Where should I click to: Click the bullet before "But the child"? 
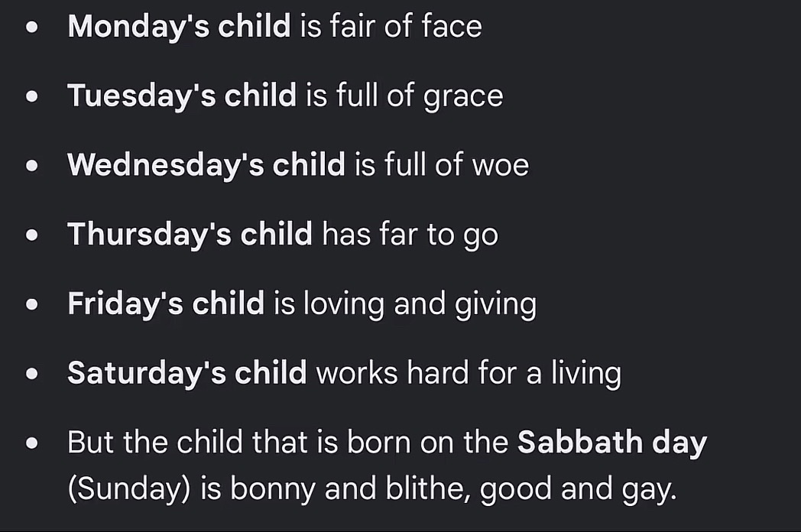click(31, 443)
